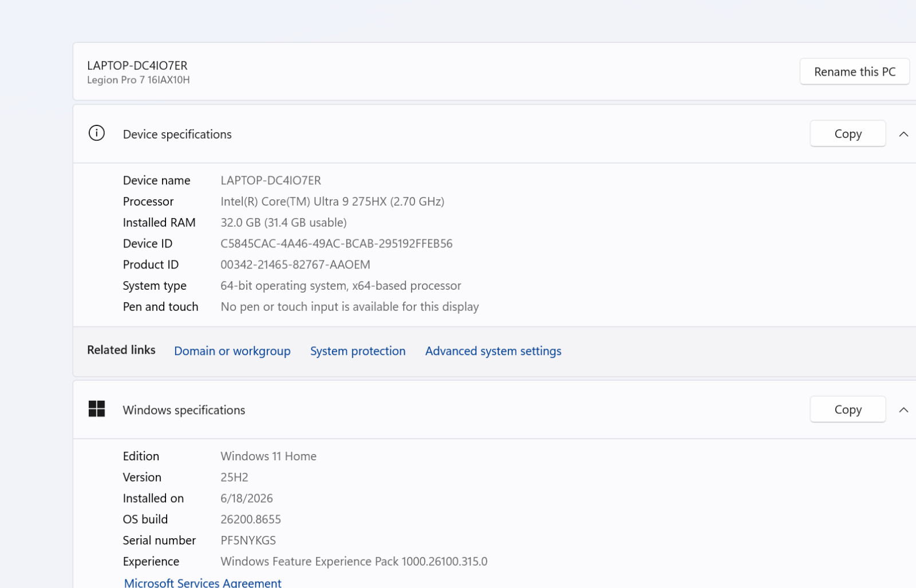Select the Windows Feature Experience Pack text
916x588 pixels.
[354, 562]
